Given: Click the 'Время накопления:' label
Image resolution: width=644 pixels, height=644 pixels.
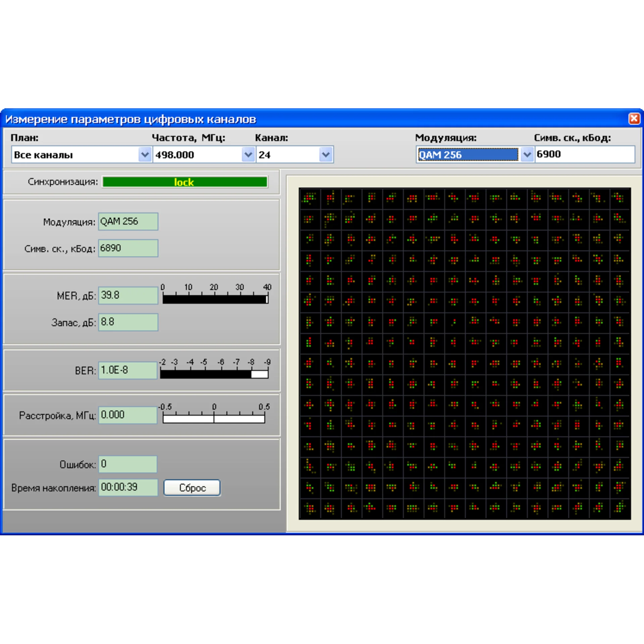Looking at the screenshot, I should click(54, 488).
